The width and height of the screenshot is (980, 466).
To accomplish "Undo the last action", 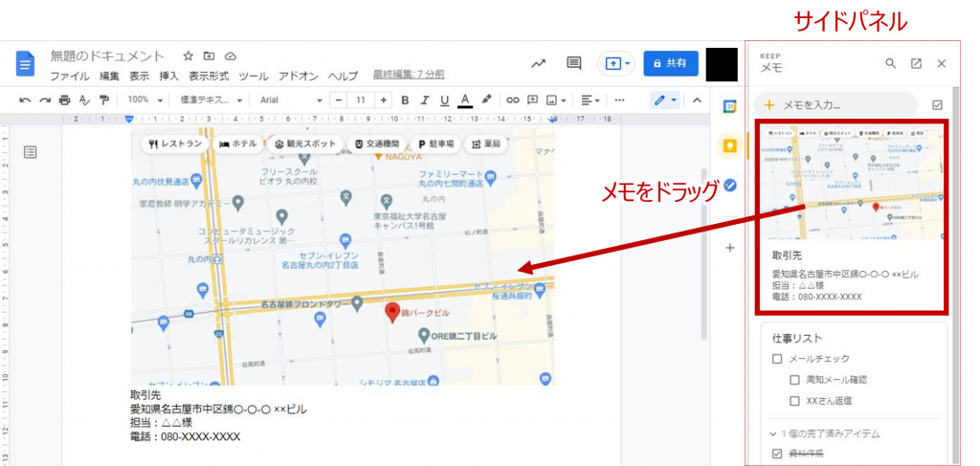I will [25, 100].
